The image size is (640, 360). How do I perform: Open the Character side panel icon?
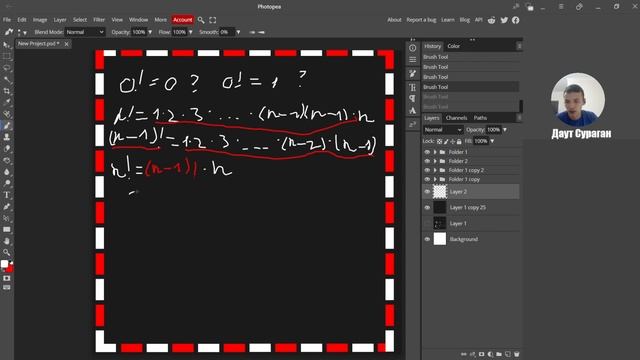pos(413,87)
